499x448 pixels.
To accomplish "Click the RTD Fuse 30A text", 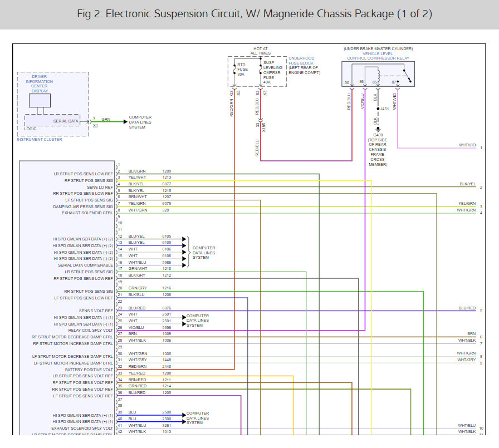I will (x=242, y=70).
